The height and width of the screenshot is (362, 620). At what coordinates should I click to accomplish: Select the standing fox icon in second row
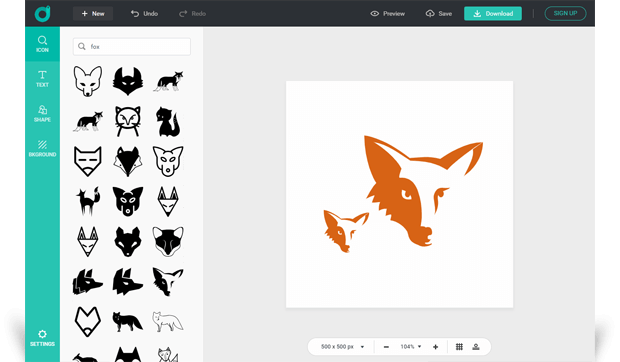[88, 121]
